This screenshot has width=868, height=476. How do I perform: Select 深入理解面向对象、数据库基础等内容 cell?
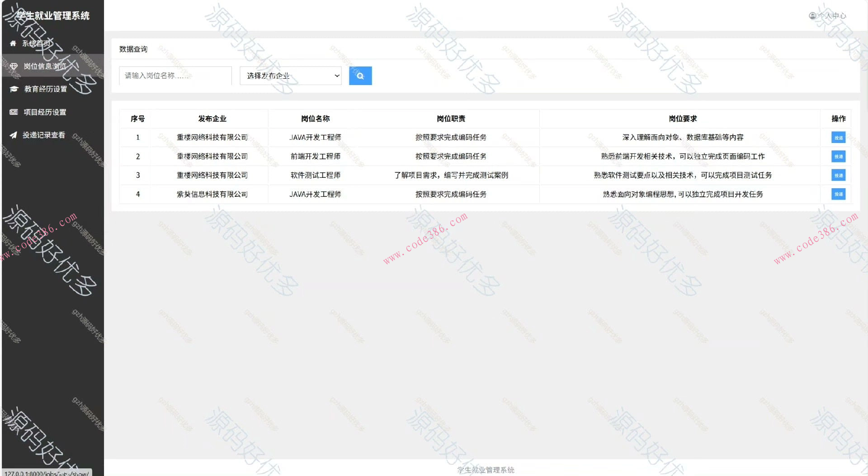click(x=683, y=138)
